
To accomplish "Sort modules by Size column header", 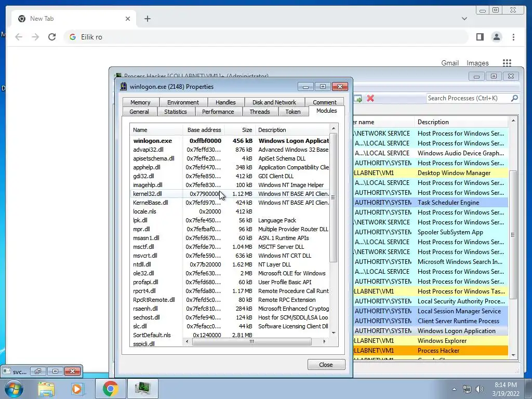I will (240, 130).
